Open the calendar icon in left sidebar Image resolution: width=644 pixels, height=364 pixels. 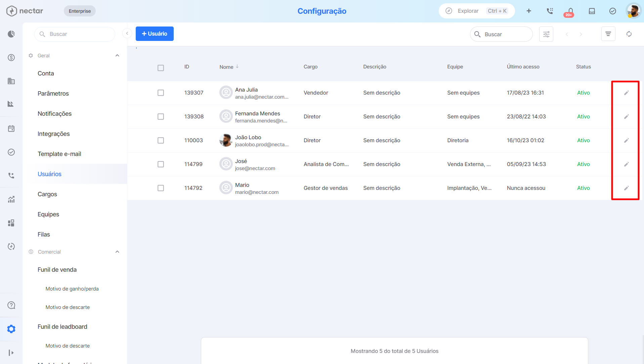[x=11, y=128]
